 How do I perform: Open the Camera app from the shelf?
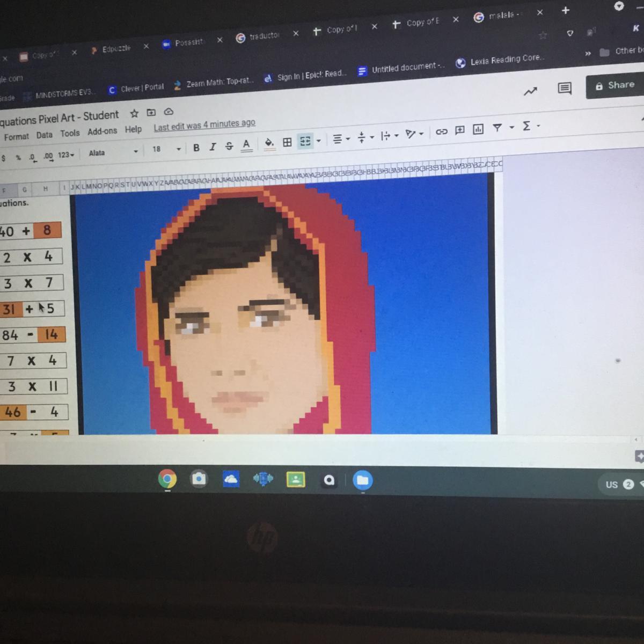[199, 479]
